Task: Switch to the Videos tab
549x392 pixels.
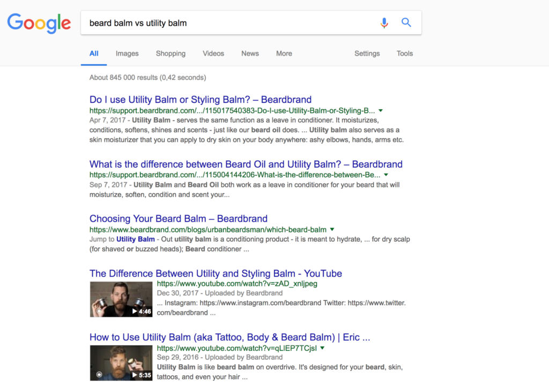Action: pos(213,54)
